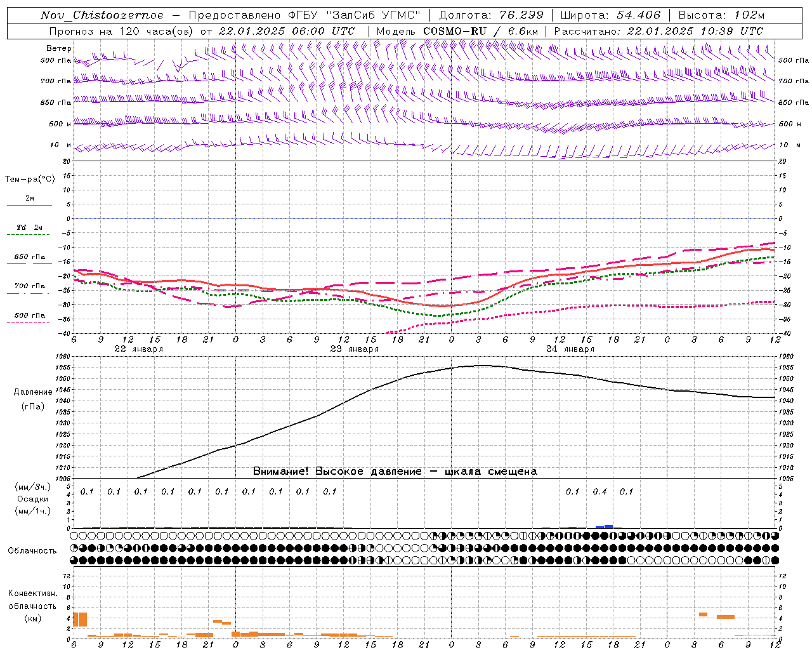Click the forecast start time 22.01.2025 06:00 UTC

[x=286, y=31]
